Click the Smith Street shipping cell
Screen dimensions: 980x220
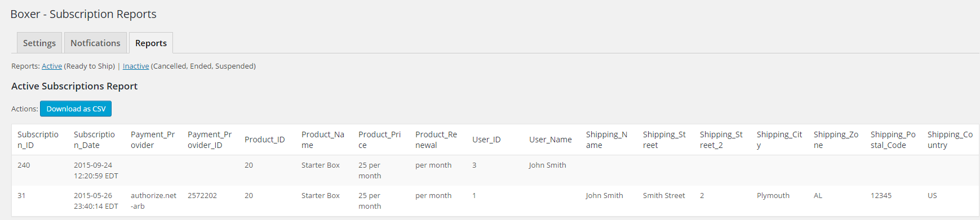click(x=664, y=195)
